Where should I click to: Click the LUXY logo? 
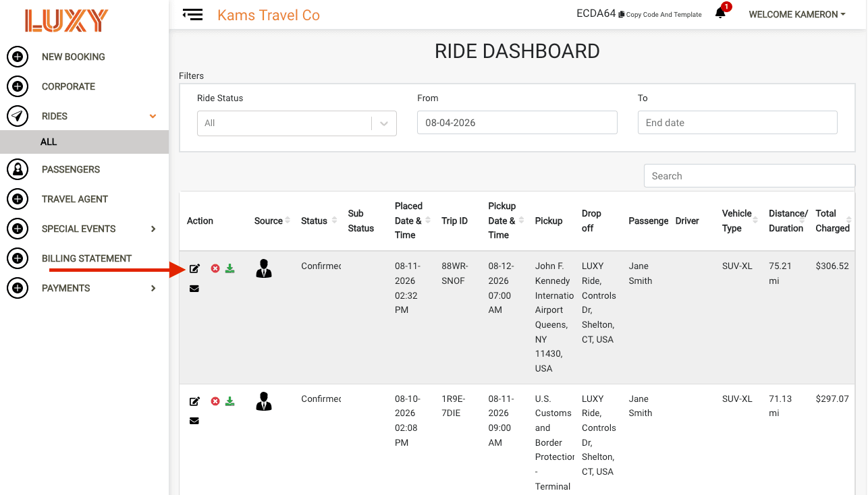point(66,21)
